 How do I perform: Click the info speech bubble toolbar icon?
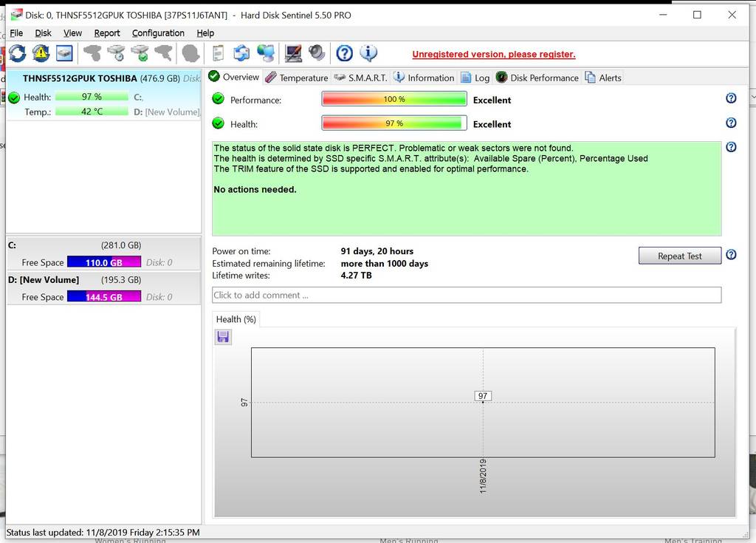368,53
